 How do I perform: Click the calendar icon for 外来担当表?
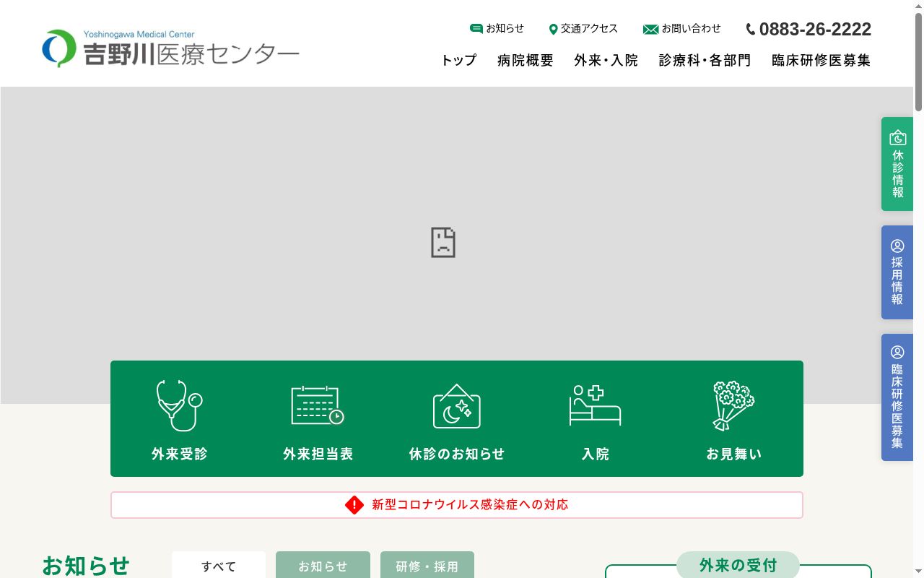pyautogui.click(x=318, y=405)
